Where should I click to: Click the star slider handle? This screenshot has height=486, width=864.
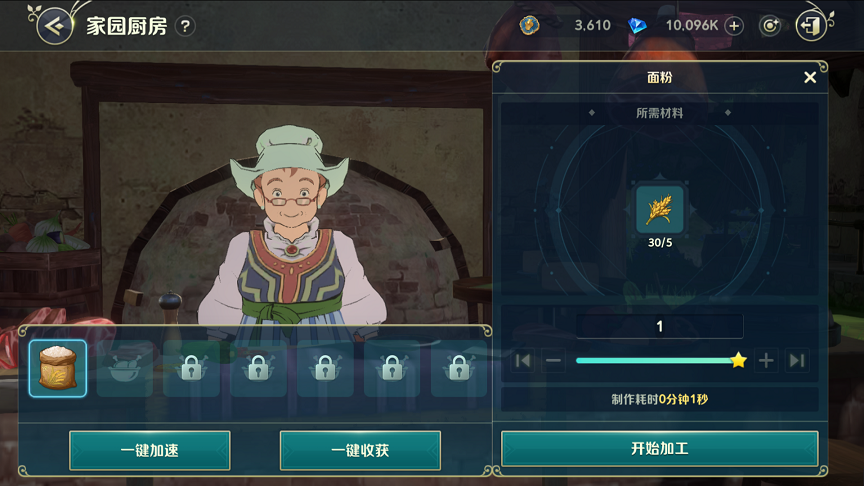[738, 360]
